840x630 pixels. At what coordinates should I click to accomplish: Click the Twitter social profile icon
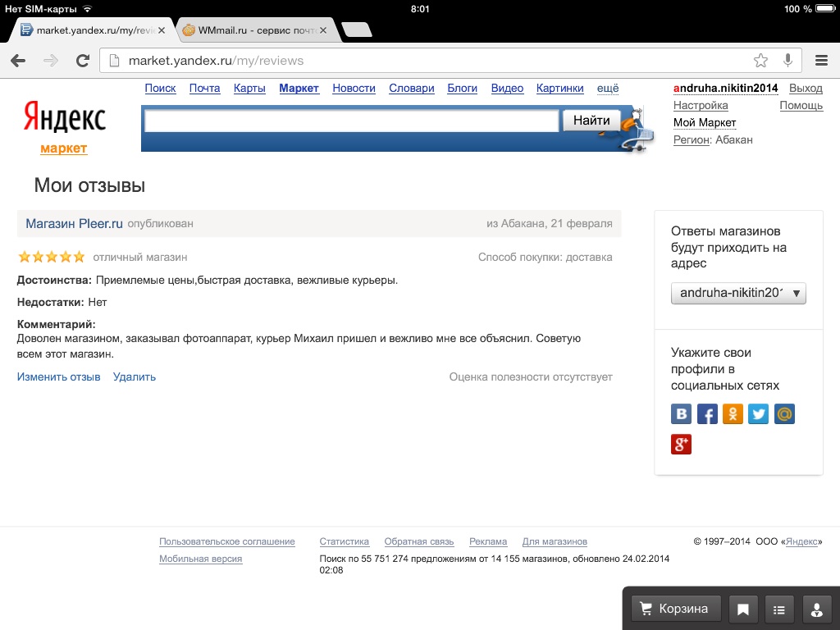(x=758, y=414)
